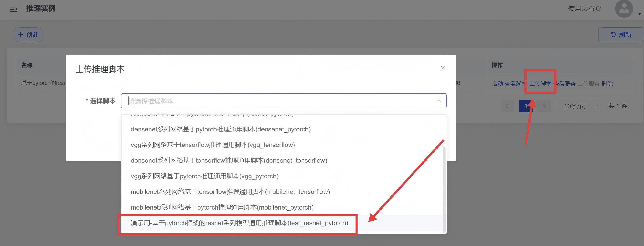Click the dropdown list scrollbar
644x246 pixels.
[x=444, y=188]
